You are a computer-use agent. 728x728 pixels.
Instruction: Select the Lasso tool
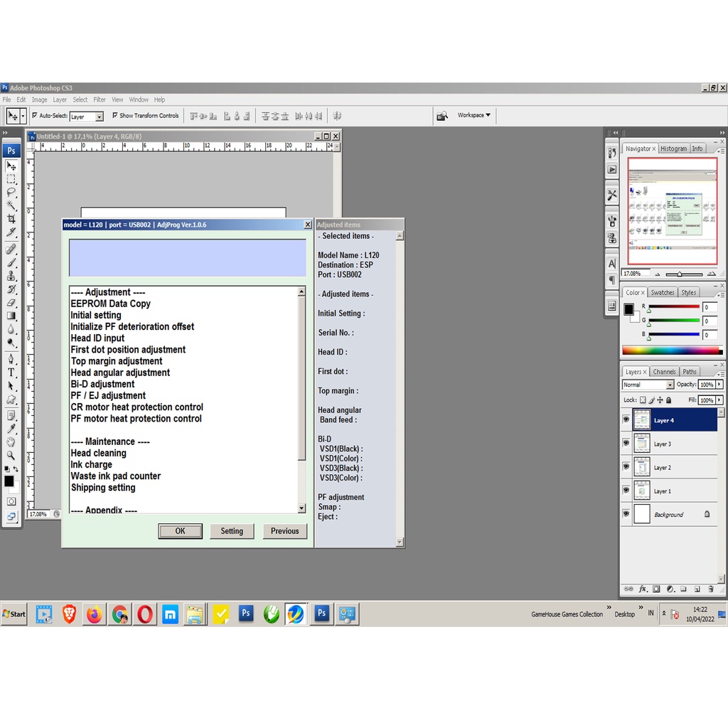pyautogui.click(x=11, y=192)
